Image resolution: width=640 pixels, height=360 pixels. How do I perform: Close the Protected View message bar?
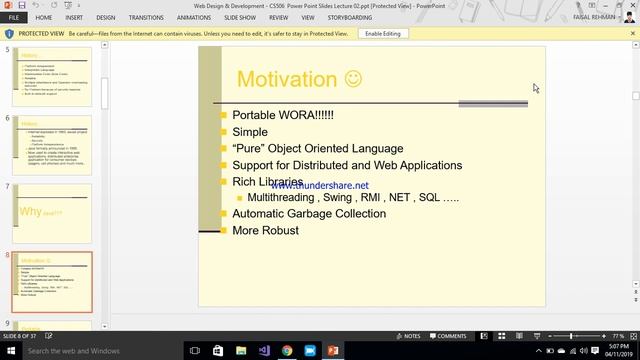tap(633, 33)
